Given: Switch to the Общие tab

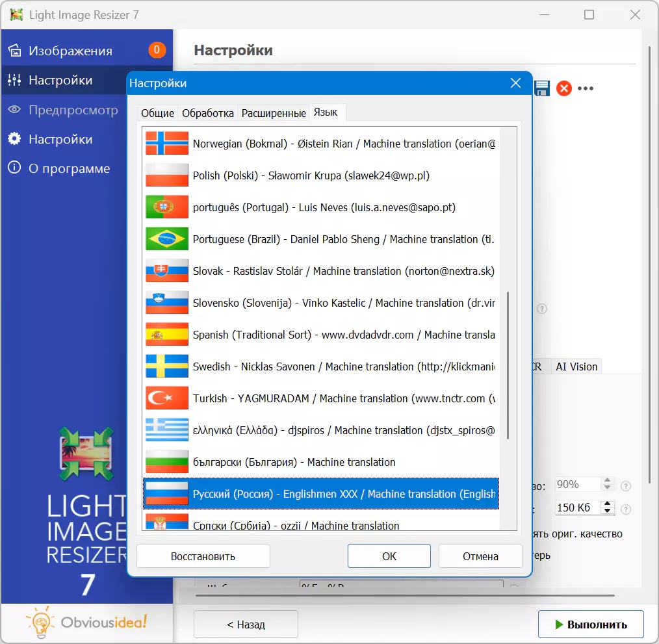Looking at the screenshot, I should pos(158,113).
